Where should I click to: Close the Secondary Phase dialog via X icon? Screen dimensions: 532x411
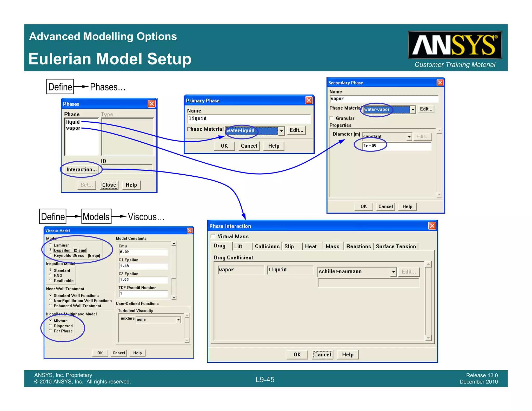point(440,83)
